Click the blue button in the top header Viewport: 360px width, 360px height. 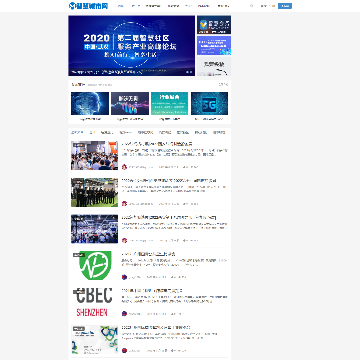(x=285, y=6)
